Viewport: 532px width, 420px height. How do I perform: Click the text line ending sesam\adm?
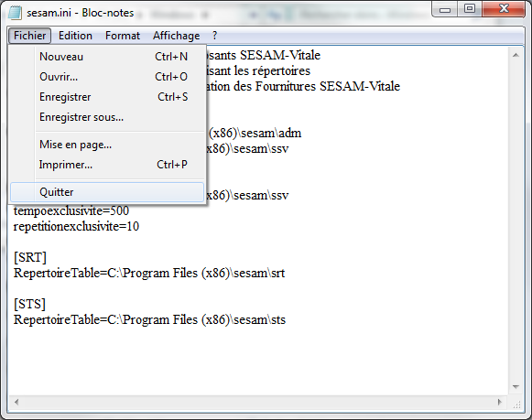(255, 134)
